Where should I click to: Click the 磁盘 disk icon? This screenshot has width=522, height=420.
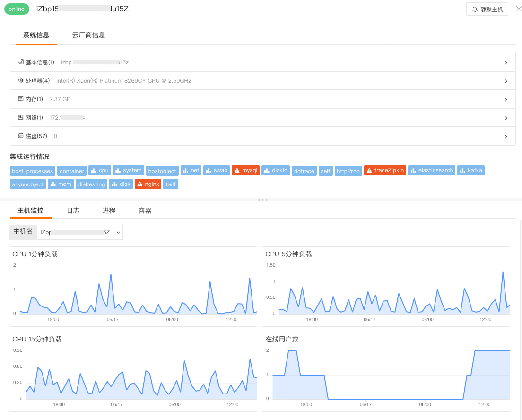pyautogui.click(x=21, y=136)
